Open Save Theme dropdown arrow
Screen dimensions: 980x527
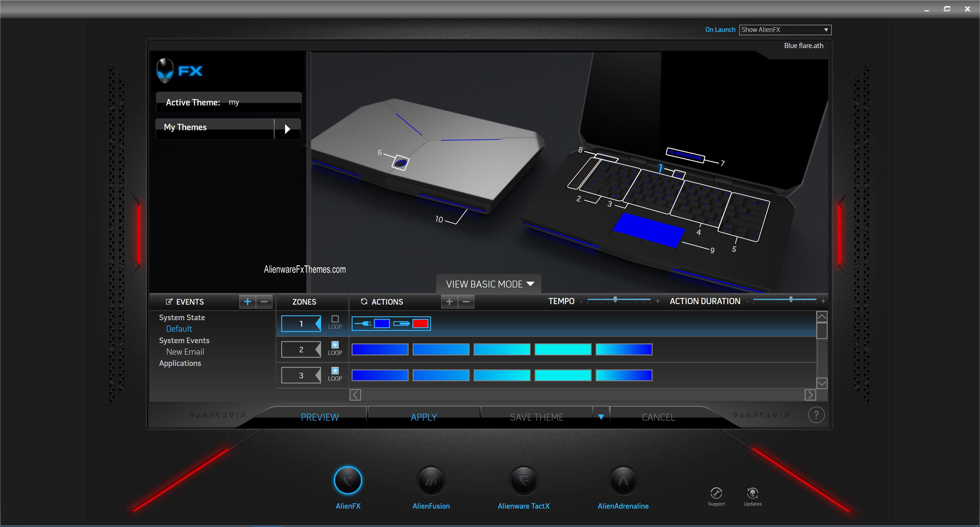601,417
